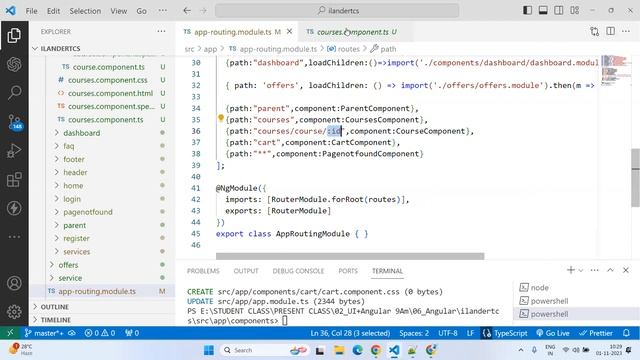Click Go Live in status bar
The width and height of the screenshot is (640, 360).
(x=553, y=333)
